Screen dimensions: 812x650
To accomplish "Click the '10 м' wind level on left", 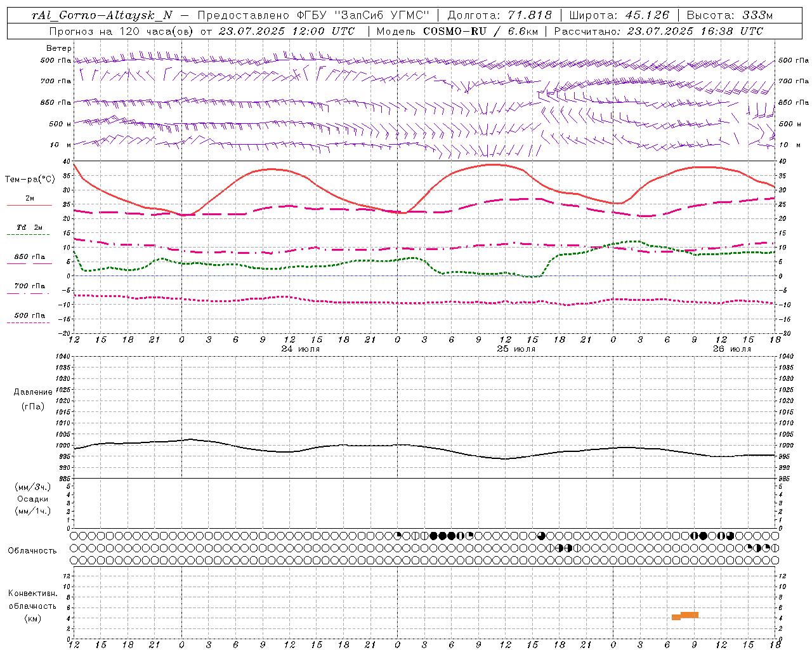I will pyautogui.click(x=60, y=145).
